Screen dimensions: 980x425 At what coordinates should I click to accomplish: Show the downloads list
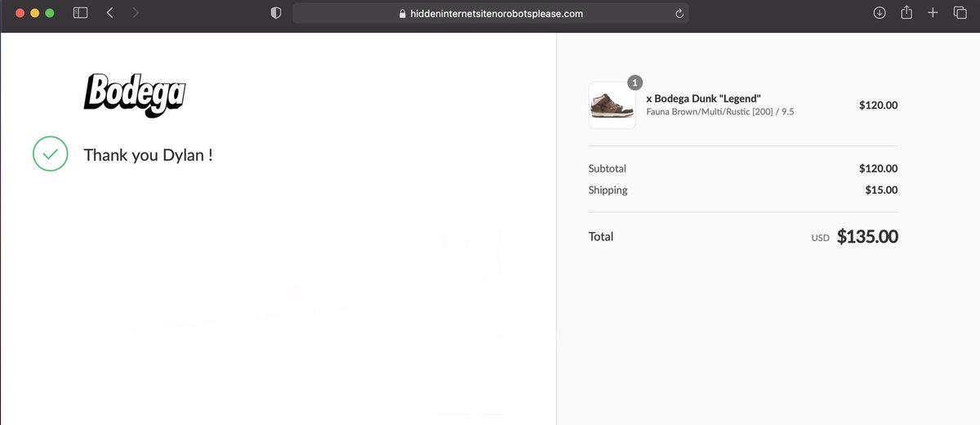click(x=880, y=13)
